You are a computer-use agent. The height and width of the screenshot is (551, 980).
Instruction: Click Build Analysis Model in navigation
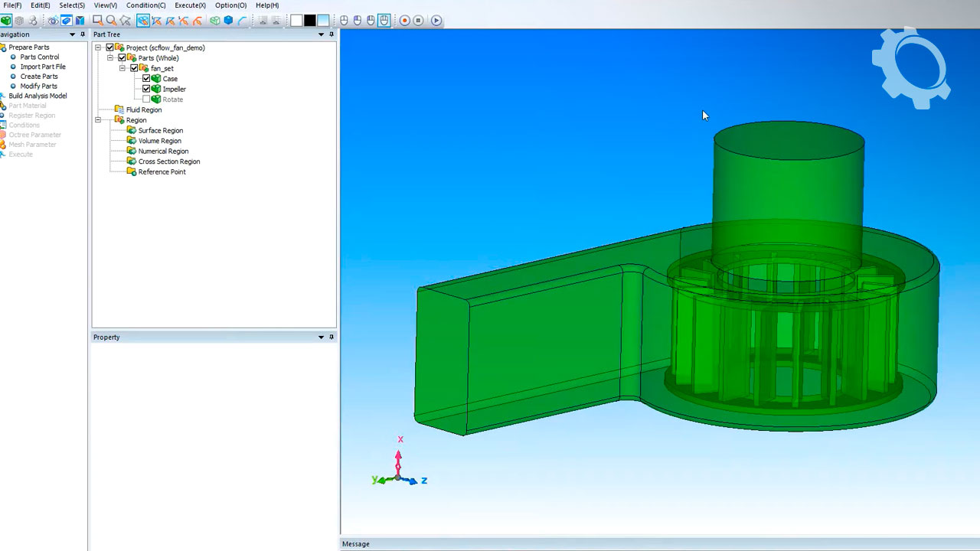[x=38, y=96]
